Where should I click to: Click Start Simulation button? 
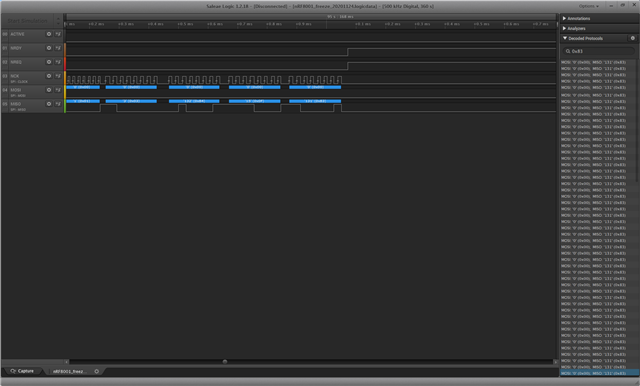pos(27,21)
